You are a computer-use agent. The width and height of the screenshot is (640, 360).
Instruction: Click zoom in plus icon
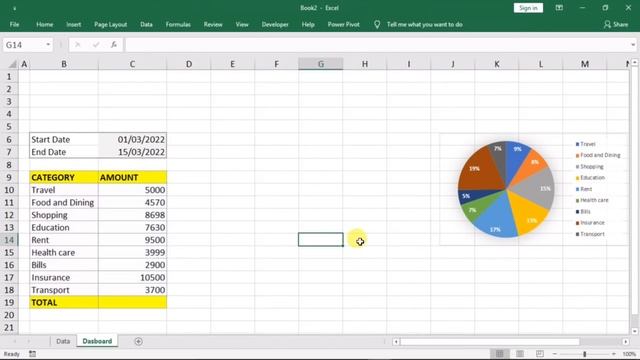click(x=614, y=354)
